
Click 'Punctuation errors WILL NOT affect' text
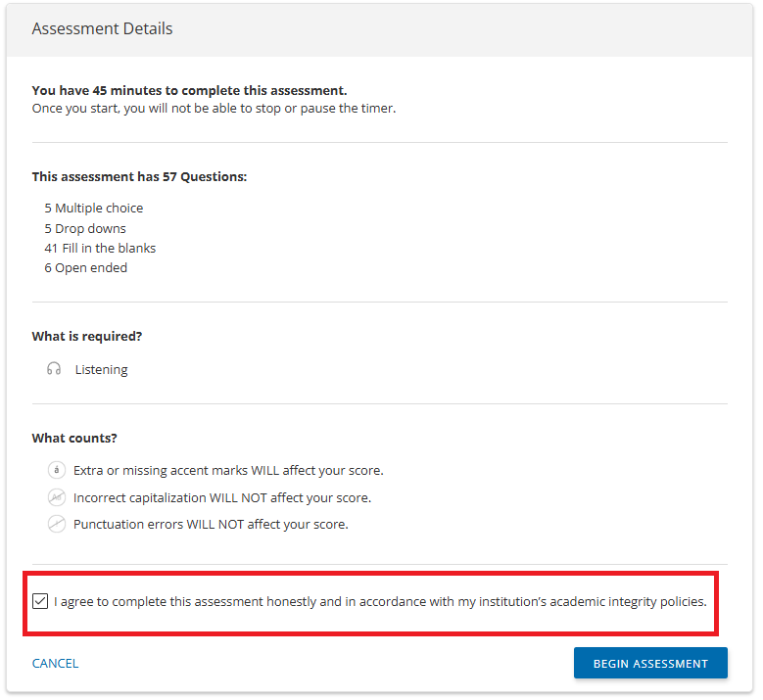click(x=211, y=525)
